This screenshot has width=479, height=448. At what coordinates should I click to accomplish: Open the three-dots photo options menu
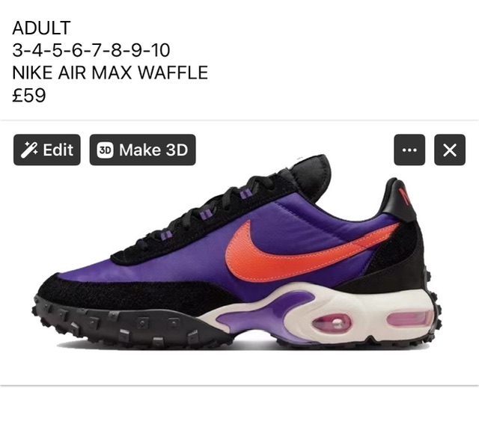click(409, 150)
